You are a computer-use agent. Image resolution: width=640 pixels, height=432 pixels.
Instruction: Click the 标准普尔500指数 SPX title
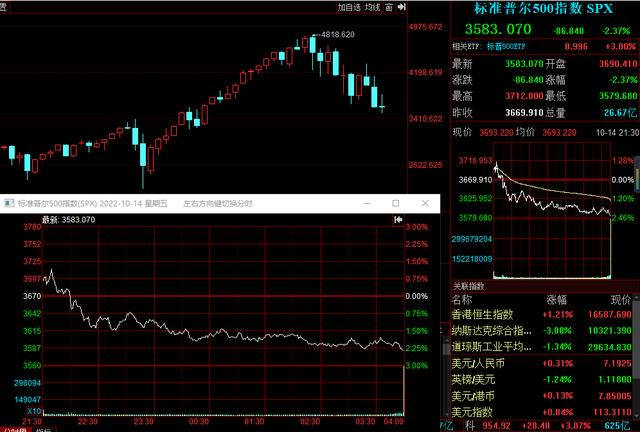click(x=543, y=9)
